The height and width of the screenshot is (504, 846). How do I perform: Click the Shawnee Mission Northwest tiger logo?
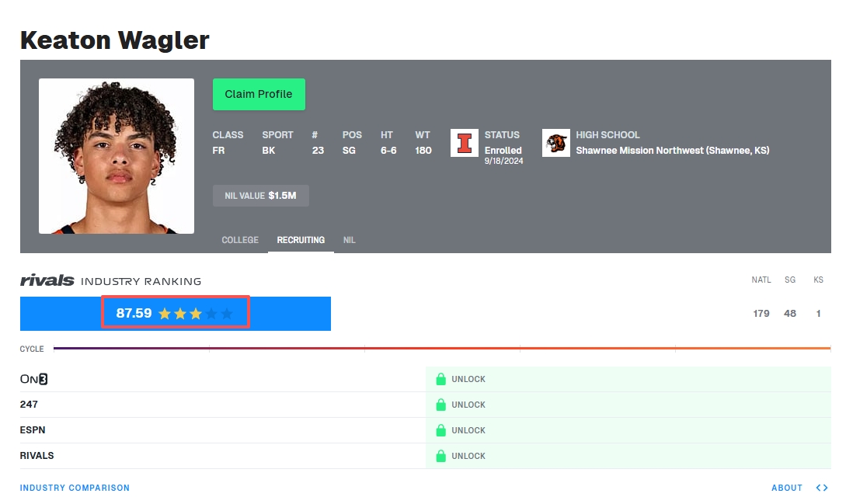[x=555, y=143]
